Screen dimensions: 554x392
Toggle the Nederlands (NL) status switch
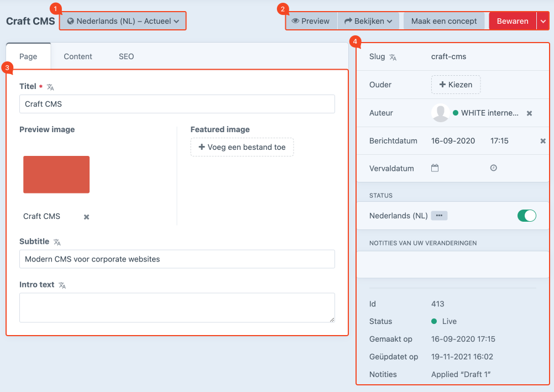526,216
